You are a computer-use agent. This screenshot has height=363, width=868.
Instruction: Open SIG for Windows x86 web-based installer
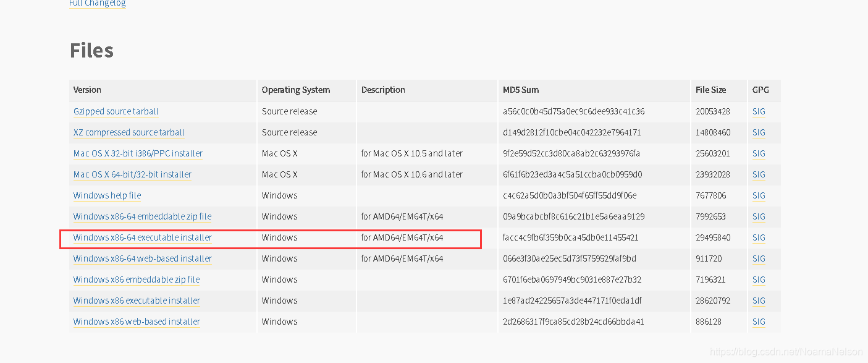click(759, 322)
